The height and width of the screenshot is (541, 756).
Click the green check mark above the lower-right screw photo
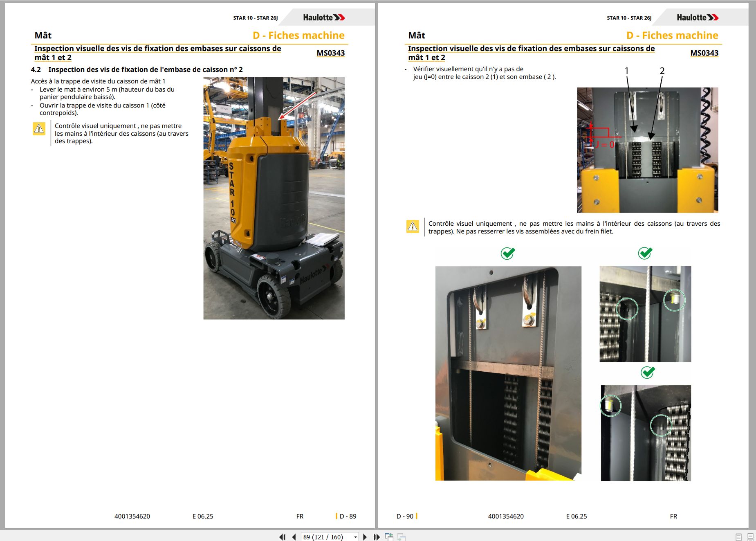tap(648, 372)
